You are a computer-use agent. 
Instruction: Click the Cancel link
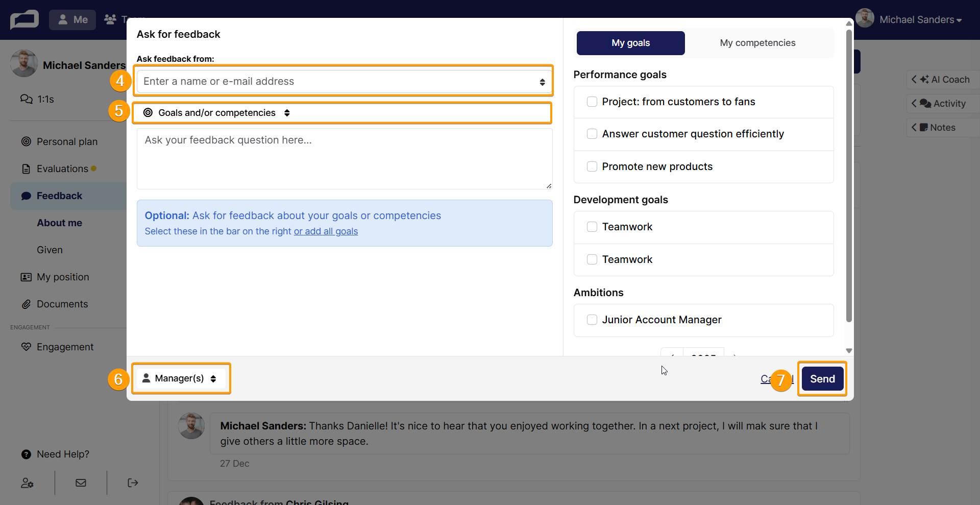click(777, 379)
